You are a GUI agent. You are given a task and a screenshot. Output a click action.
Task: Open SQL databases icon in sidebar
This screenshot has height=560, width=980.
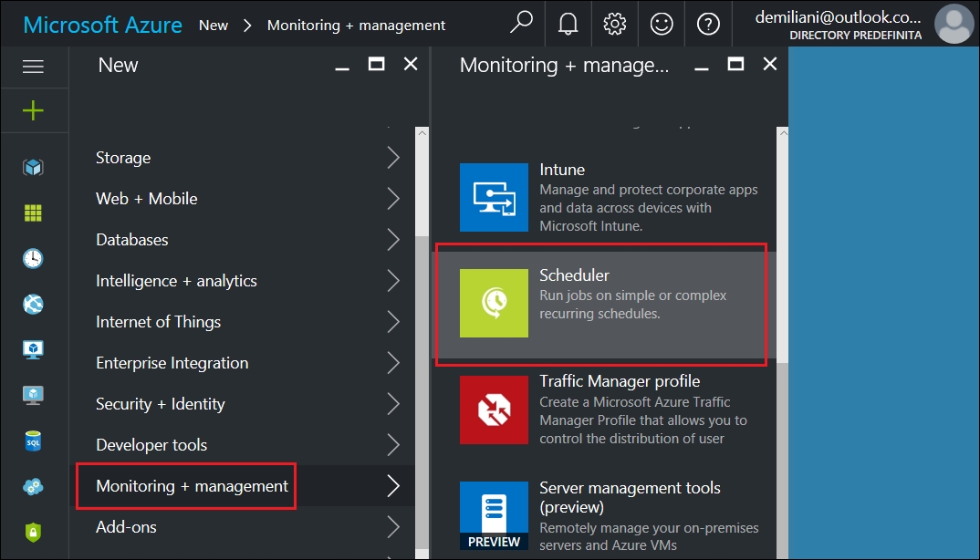pyautogui.click(x=33, y=441)
